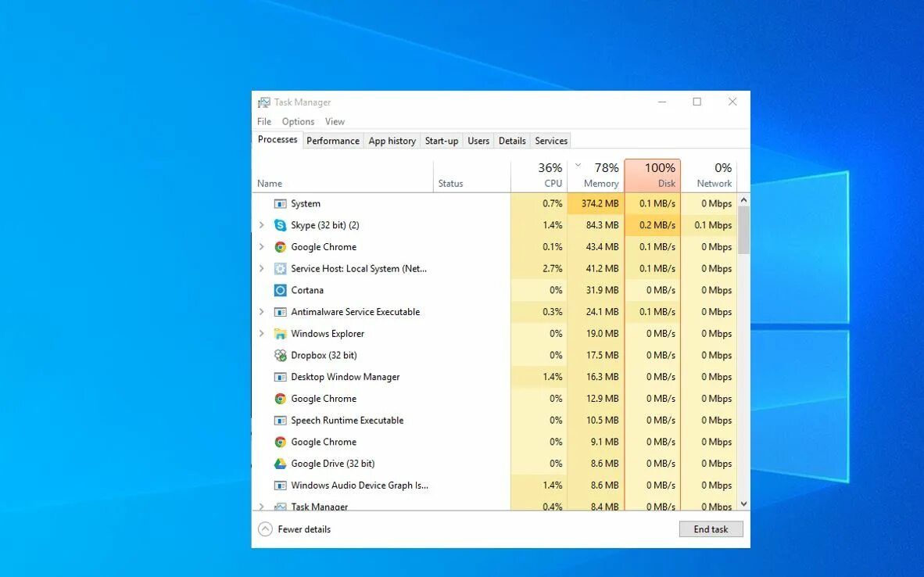Switch to the Users tab
Viewport: 924px width, 577px height.
point(478,141)
